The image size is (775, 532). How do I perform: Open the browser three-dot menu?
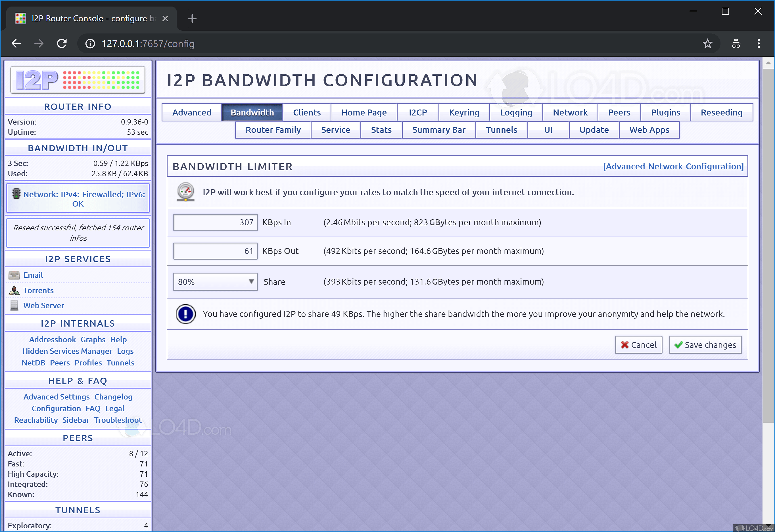point(759,44)
